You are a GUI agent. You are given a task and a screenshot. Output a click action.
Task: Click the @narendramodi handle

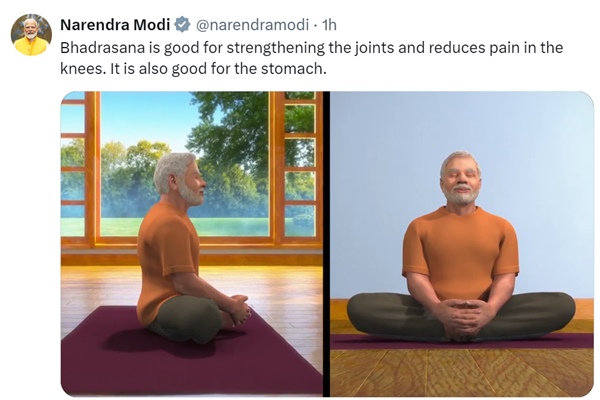(x=252, y=25)
